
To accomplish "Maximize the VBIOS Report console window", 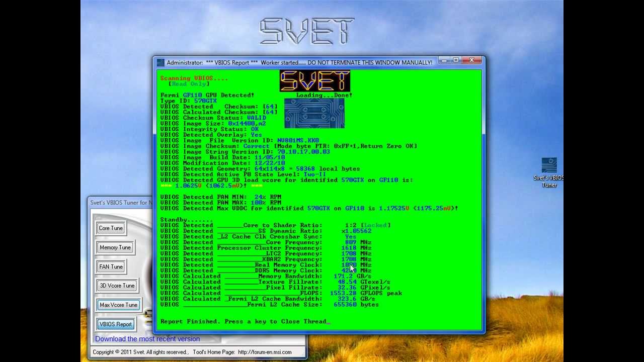I will [456, 60].
